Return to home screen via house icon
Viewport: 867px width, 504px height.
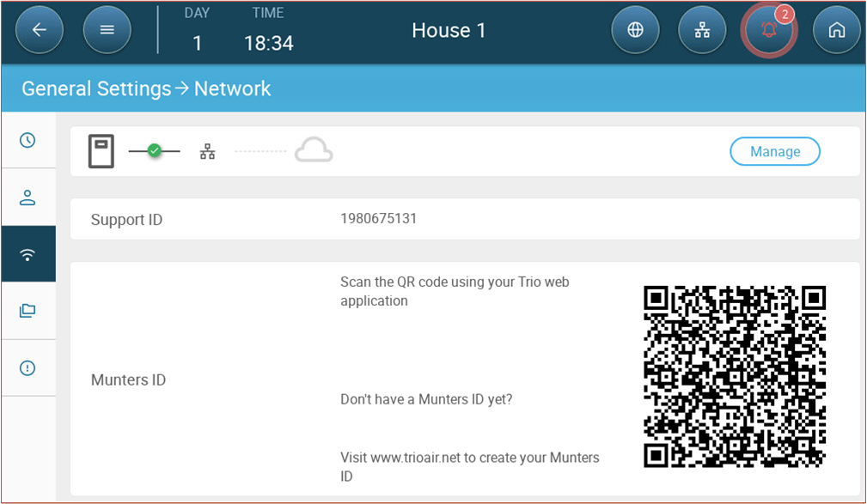(836, 29)
